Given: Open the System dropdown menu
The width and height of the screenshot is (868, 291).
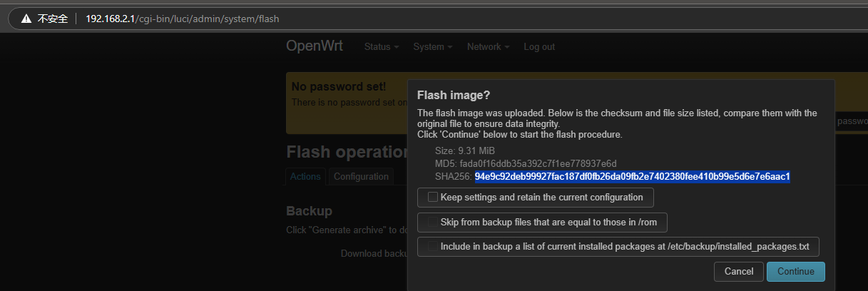Looking at the screenshot, I should tap(433, 47).
